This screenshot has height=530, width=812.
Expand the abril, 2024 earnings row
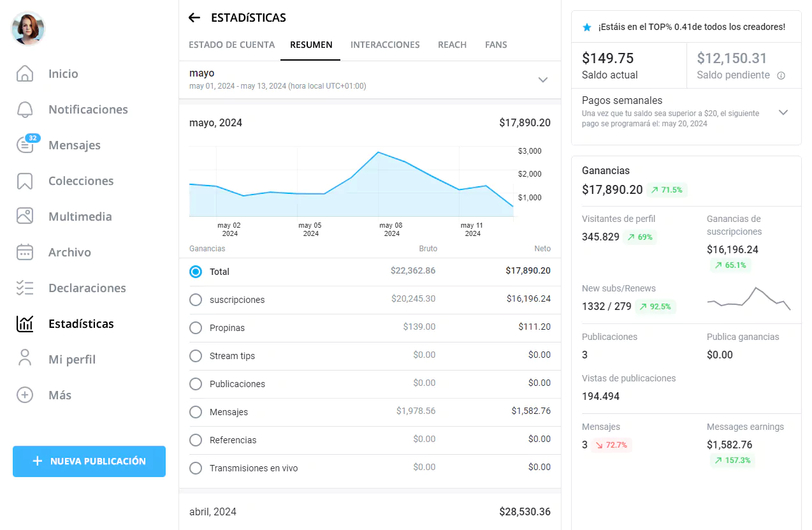(x=370, y=512)
